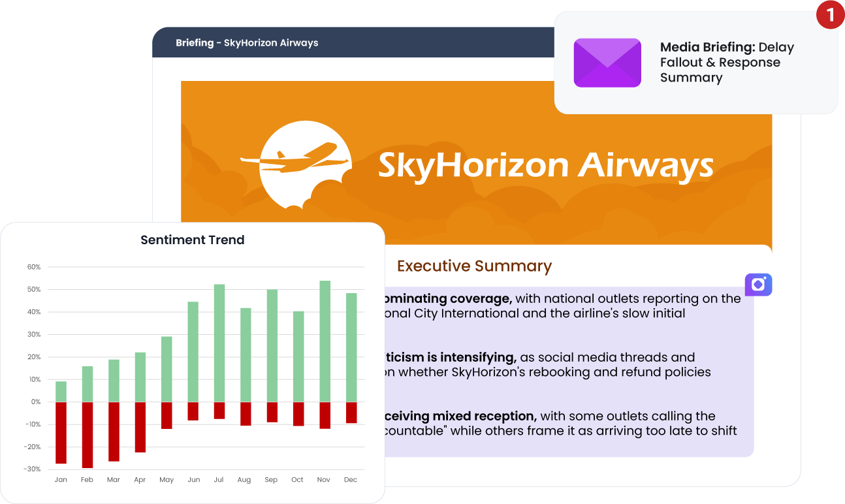
Task: Select the red Jan bar in Sentiment Trend
Action: point(61,433)
